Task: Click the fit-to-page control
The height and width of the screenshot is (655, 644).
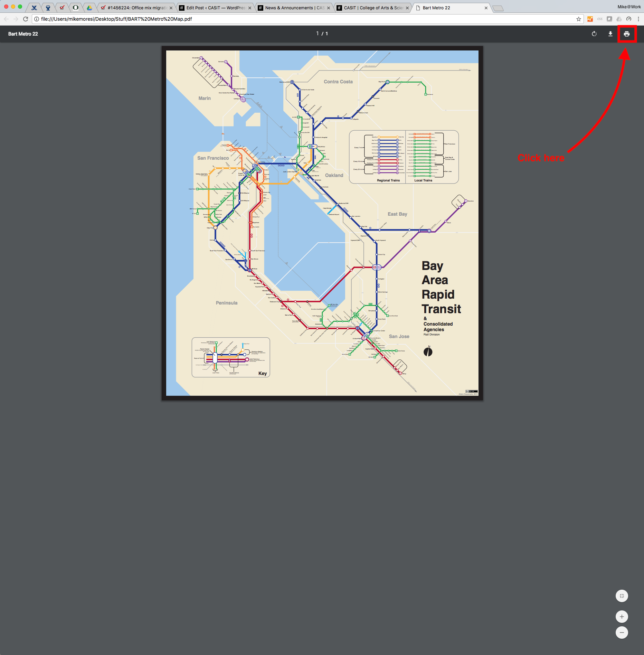Action: click(622, 596)
